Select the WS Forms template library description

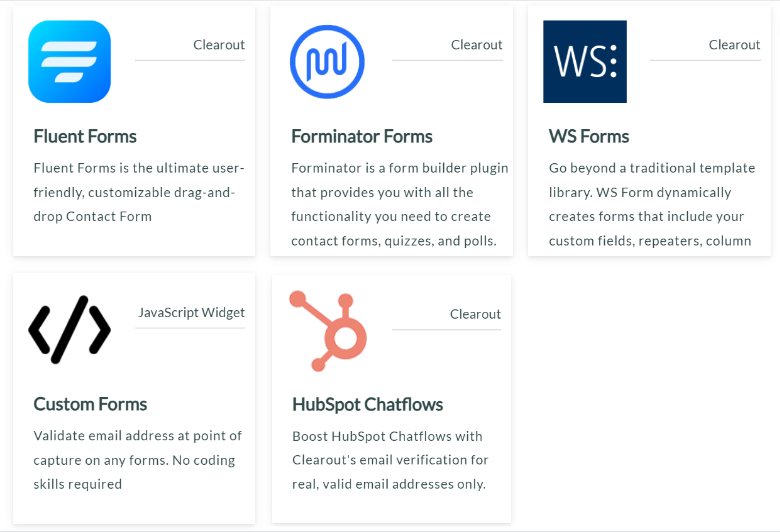pyautogui.click(x=652, y=204)
